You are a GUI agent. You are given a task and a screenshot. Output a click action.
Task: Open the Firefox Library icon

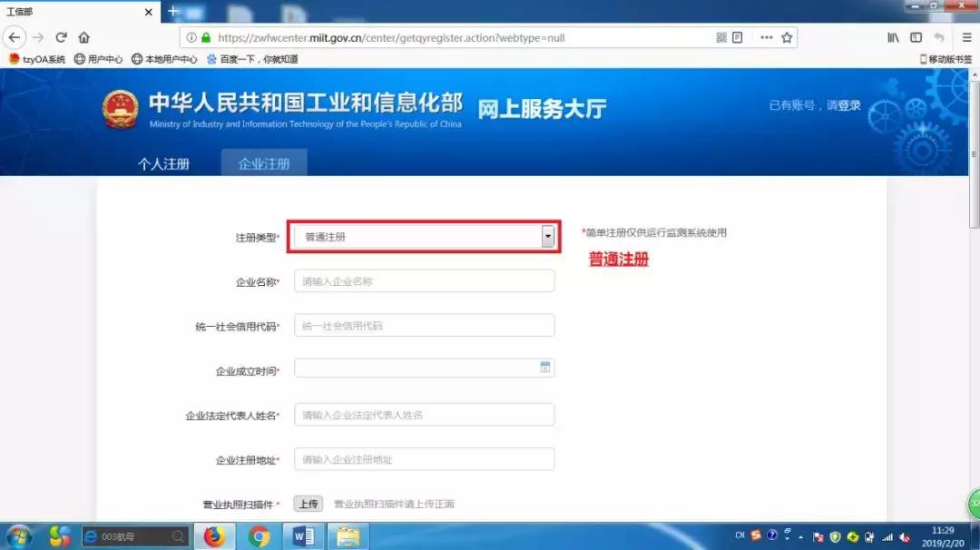point(893,38)
